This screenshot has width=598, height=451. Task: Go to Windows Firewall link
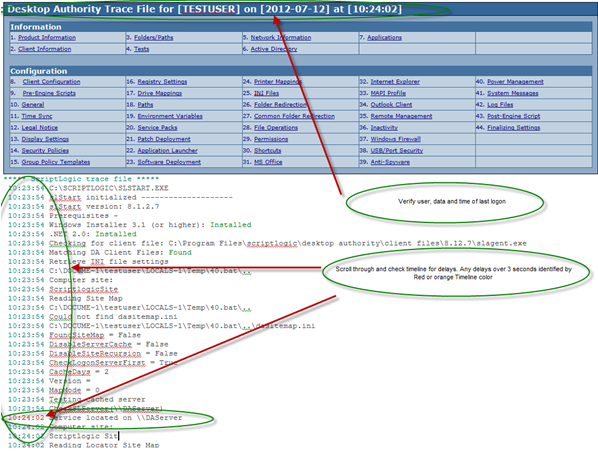pyautogui.click(x=396, y=139)
